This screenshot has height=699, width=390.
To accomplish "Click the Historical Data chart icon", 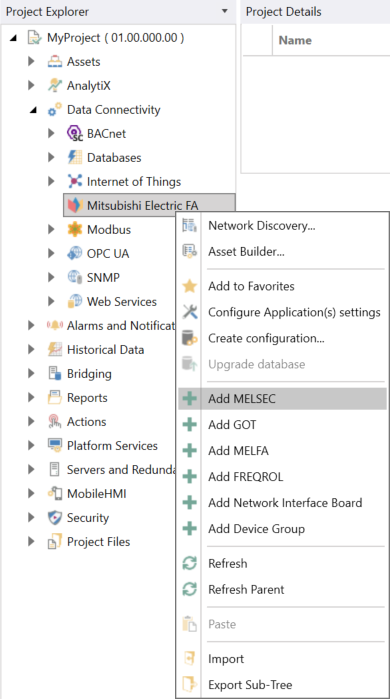I will coord(54,350).
